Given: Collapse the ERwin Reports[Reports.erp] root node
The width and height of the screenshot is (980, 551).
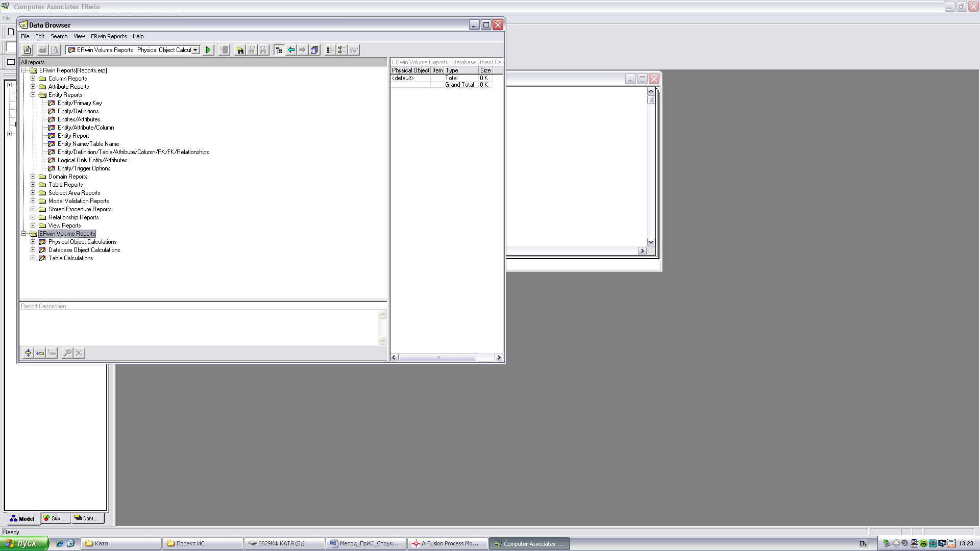Looking at the screenshot, I should [23, 70].
